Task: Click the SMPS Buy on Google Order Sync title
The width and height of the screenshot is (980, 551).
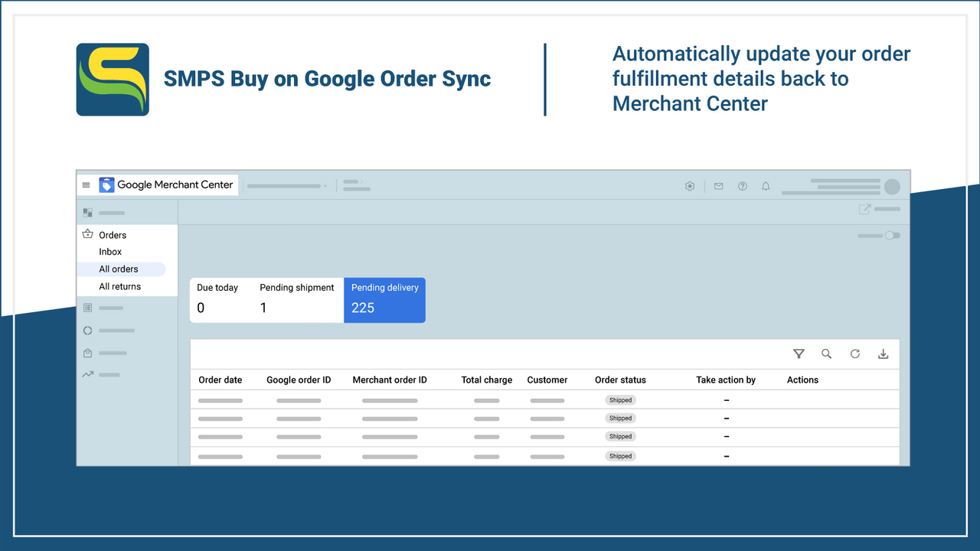Action: pos(328,79)
